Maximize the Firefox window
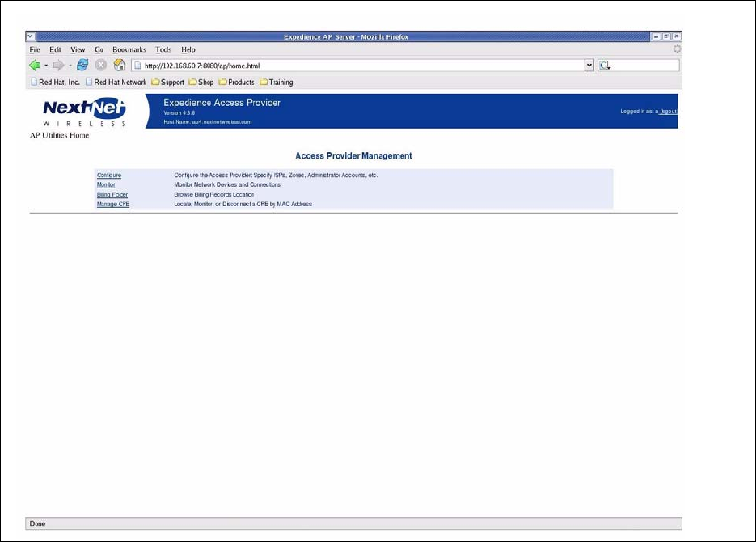The image size is (756, 542). (666, 36)
